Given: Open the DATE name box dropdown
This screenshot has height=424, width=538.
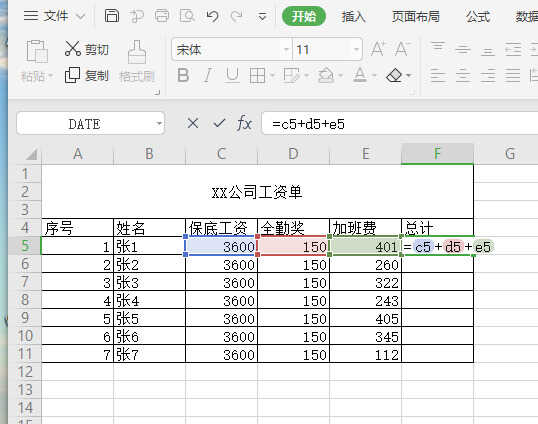Looking at the screenshot, I should click(x=159, y=123).
